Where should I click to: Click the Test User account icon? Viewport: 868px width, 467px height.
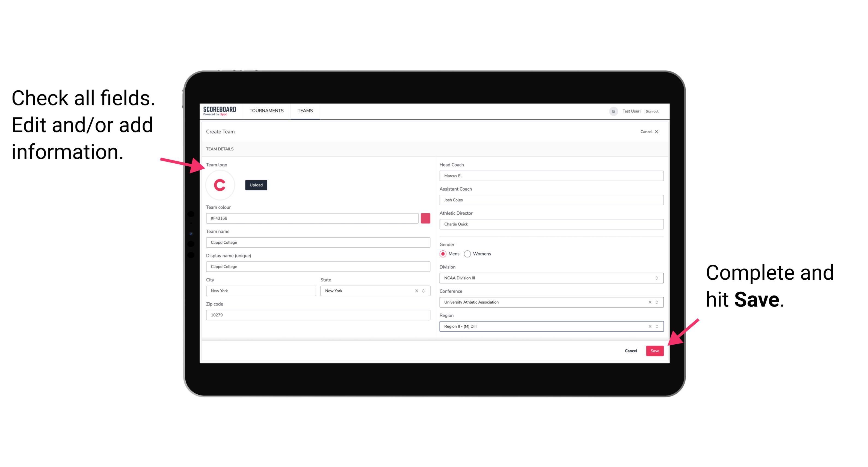612,110
